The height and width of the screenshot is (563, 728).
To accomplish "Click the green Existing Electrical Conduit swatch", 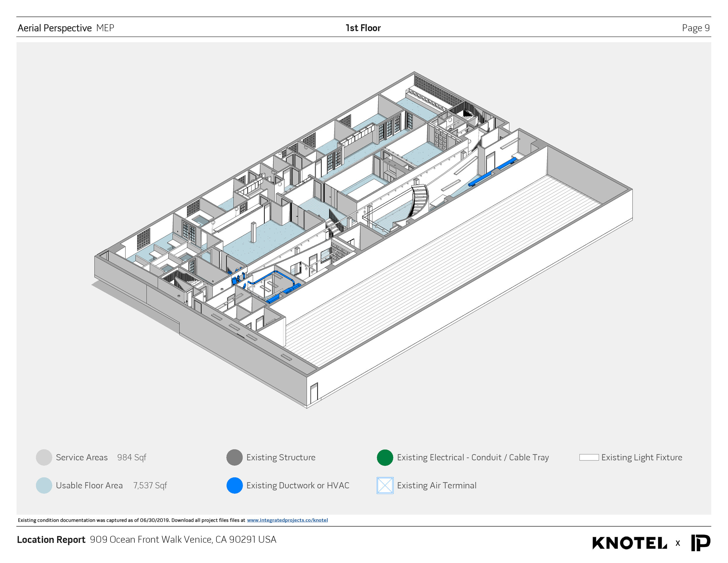I will (385, 457).
